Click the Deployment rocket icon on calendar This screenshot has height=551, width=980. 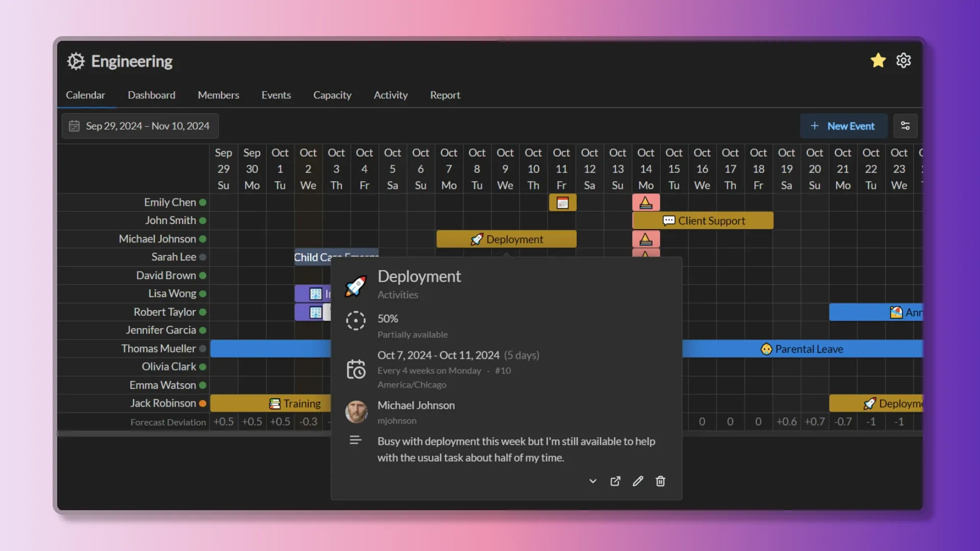point(476,239)
